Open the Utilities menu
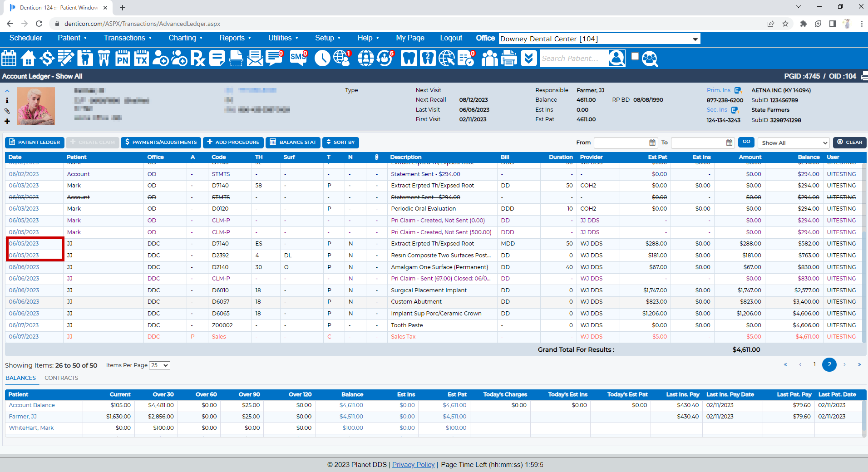868x472 pixels. pos(283,38)
